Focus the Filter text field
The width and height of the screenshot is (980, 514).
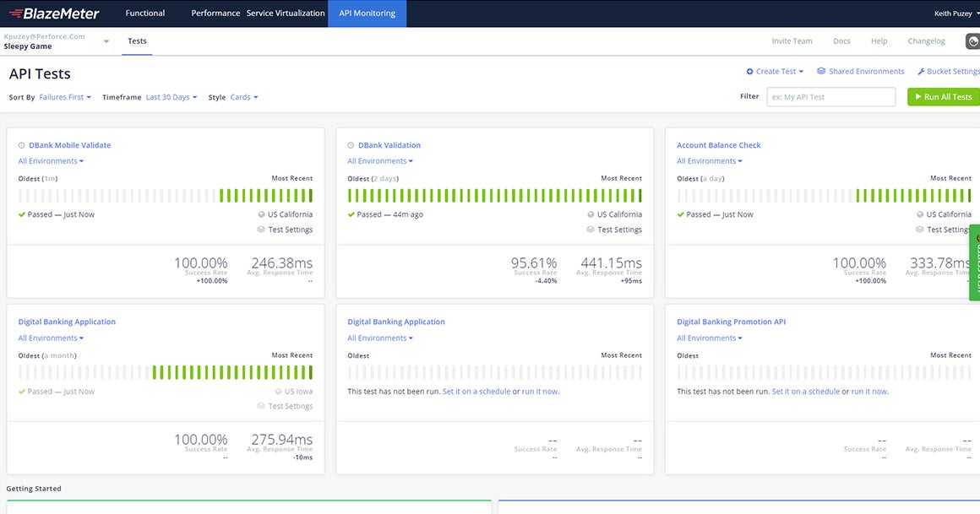830,97
